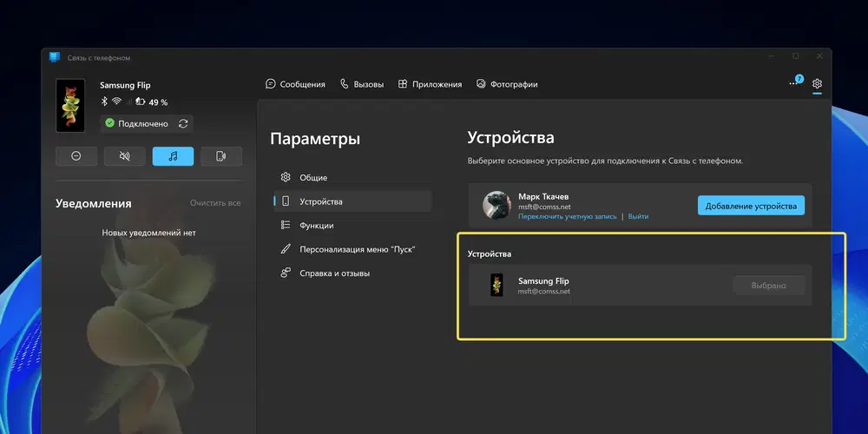Screen dimensions: 868x434
Task: Click the Выйти link
Action: coord(638,216)
